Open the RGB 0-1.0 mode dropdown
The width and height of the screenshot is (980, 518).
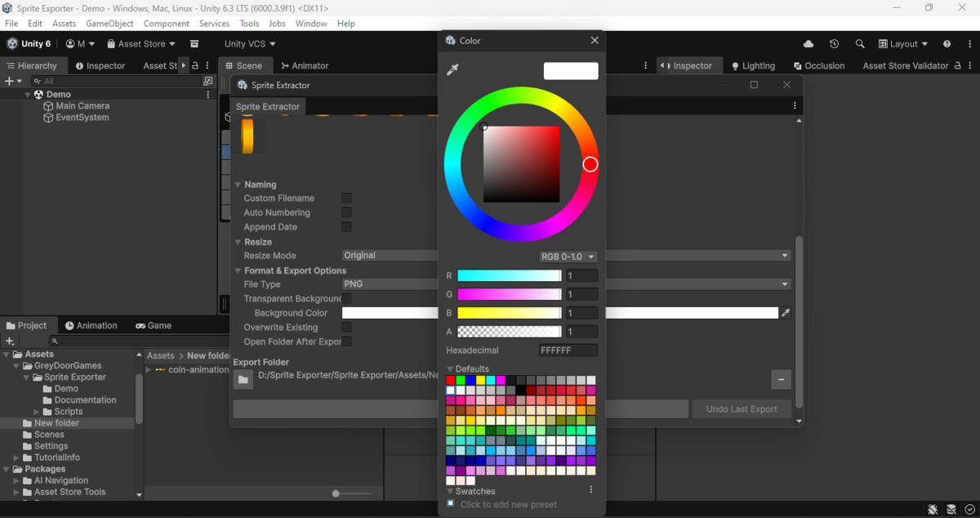568,257
